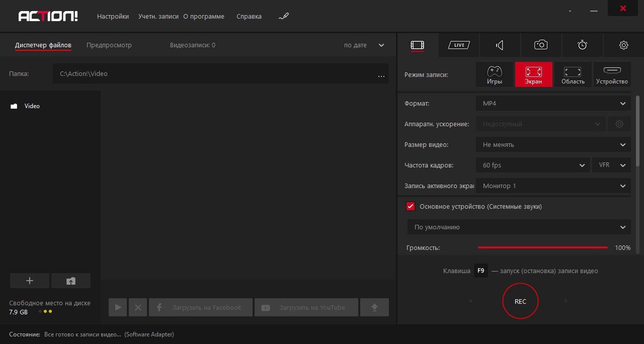Open the по дате sorting dropdown
This screenshot has width=644, height=344.
pyautogui.click(x=364, y=45)
